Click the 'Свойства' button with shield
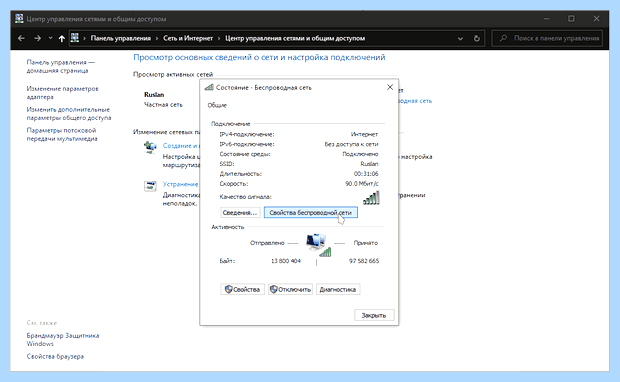Viewport: 620px width, 382px height. coord(242,289)
